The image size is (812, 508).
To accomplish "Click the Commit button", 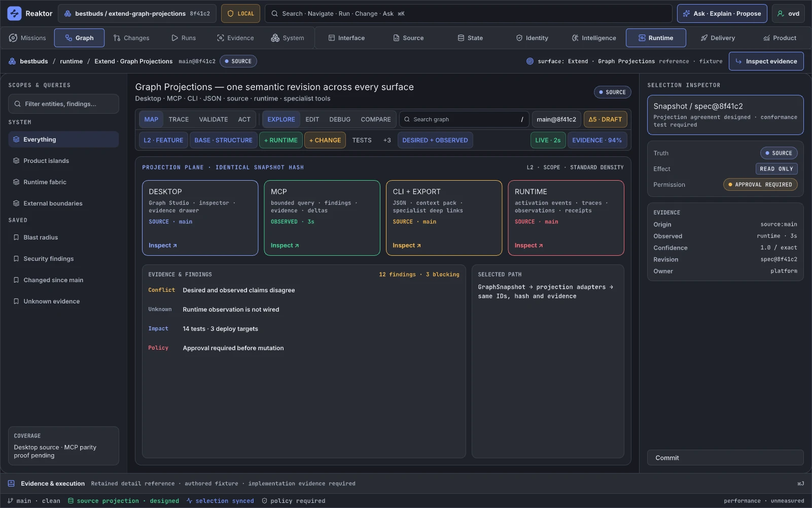I will [x=725, y=458].
